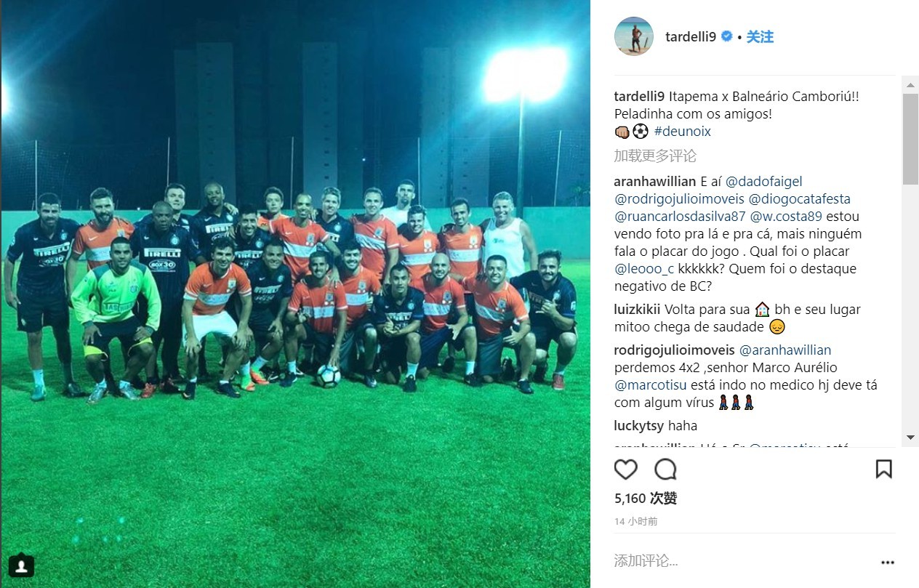The width and height of the screenshot is (919, 588).
Task: Click the 添加评论 comment input field
Action: pyautogui.click(x=742, y=561)
